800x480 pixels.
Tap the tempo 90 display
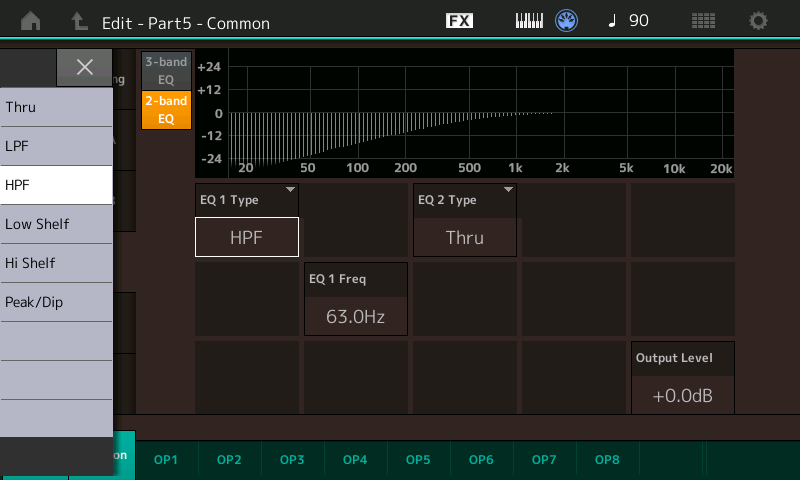(x=629, y=21)
